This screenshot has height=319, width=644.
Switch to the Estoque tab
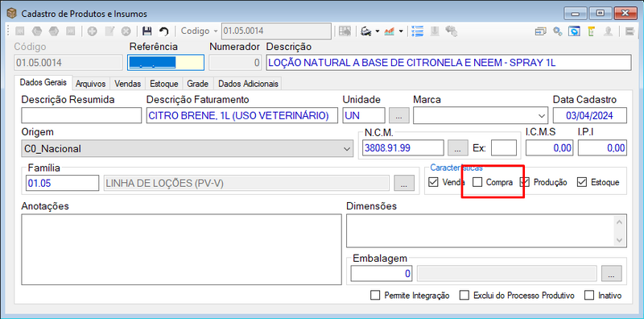[x=164, y=84]
